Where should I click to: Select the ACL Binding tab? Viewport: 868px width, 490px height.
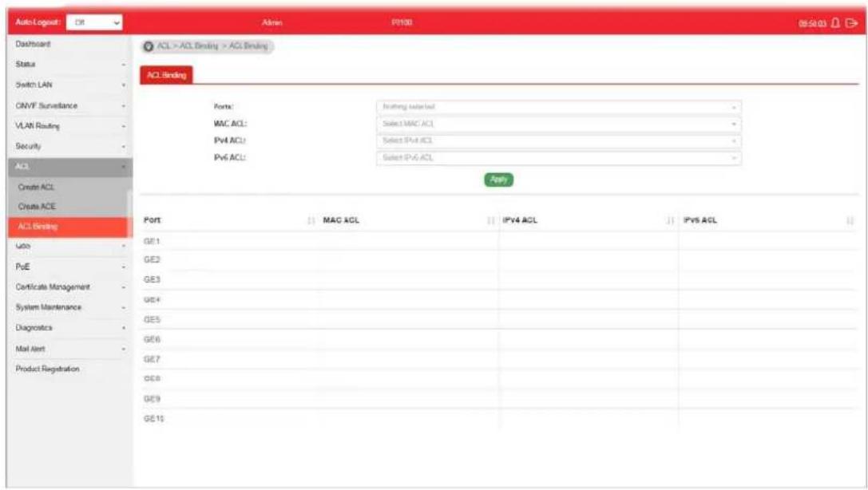pyautogui.click(x=167, y=75)
